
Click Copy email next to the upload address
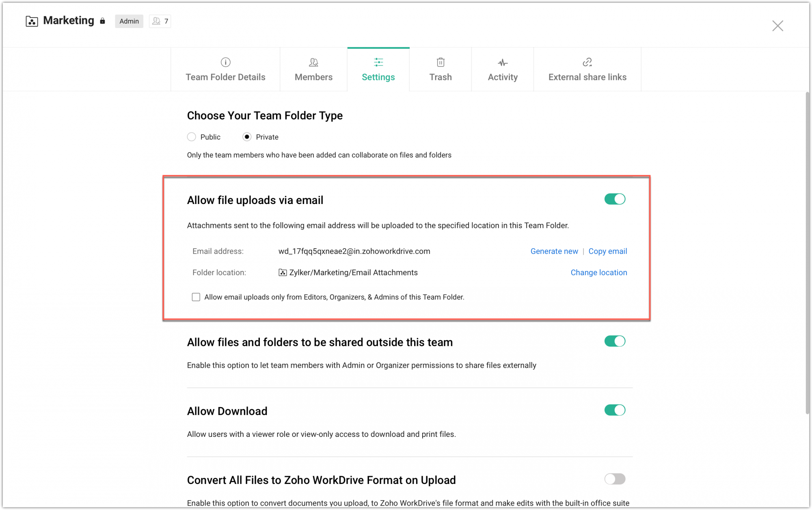click(607, 251)
